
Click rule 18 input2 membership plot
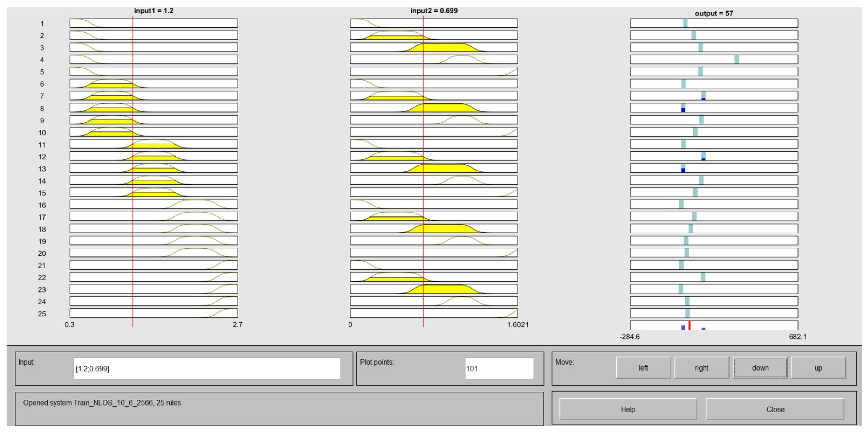[x=434, y=229]
